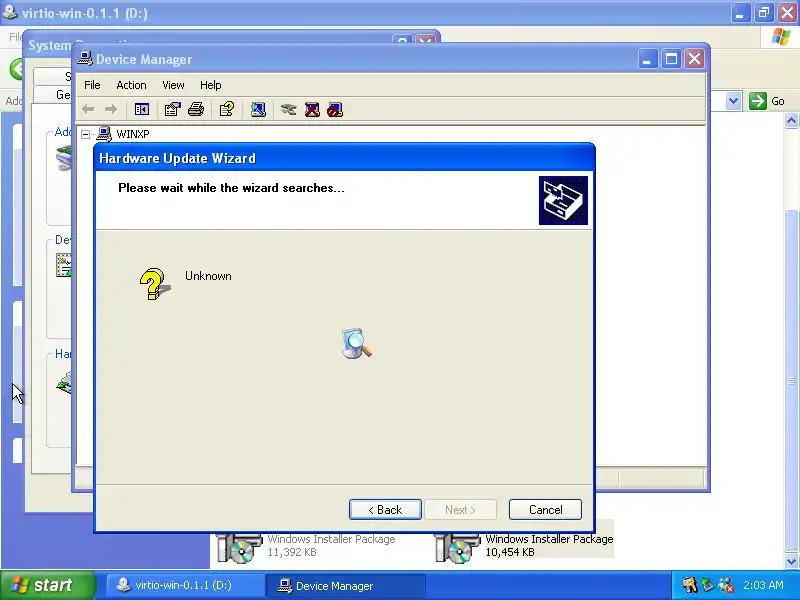Viewport: 800px width, 600px height.
Task: Minimize the Device Manager window
Action: tap(647, 59)
